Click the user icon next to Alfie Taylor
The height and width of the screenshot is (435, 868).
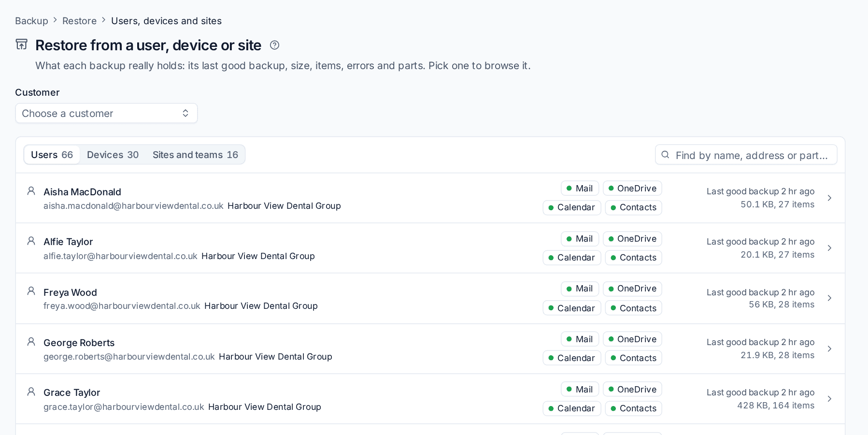click(x=31, y=241)
